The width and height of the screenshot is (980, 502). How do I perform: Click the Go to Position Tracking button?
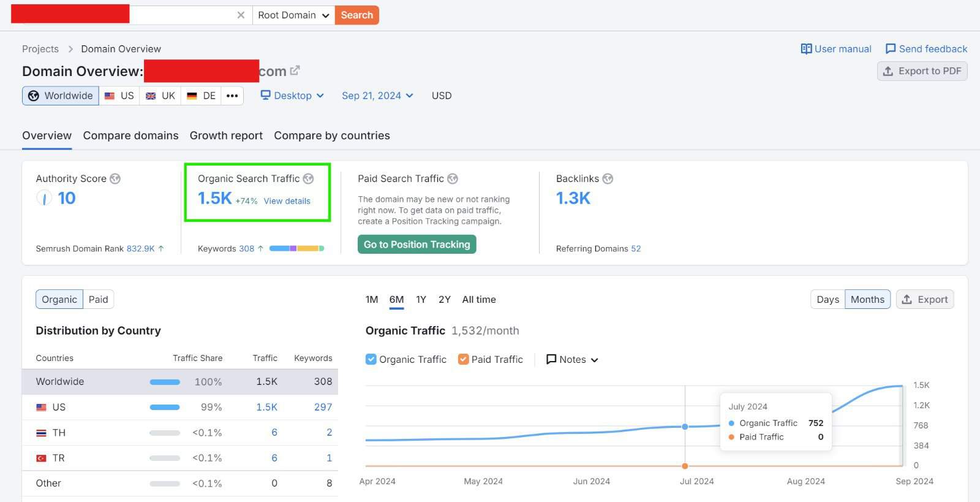pyautogui.click(x=417, y=245)
